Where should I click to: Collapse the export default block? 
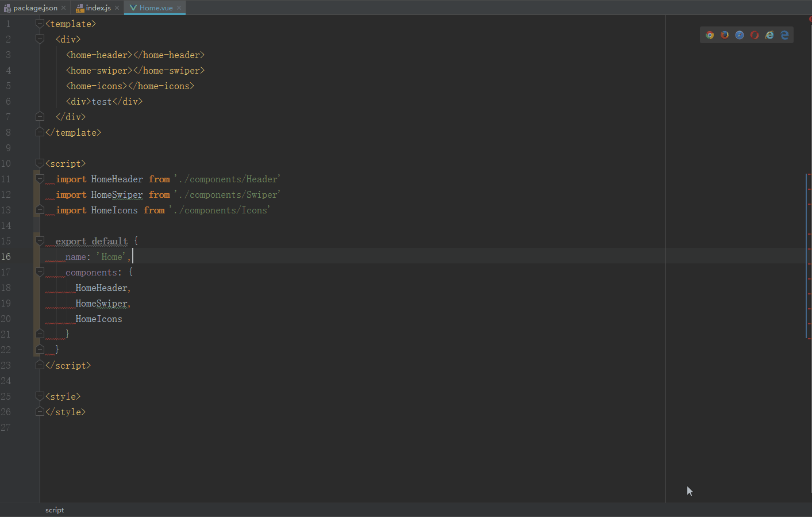pos(39,240)
